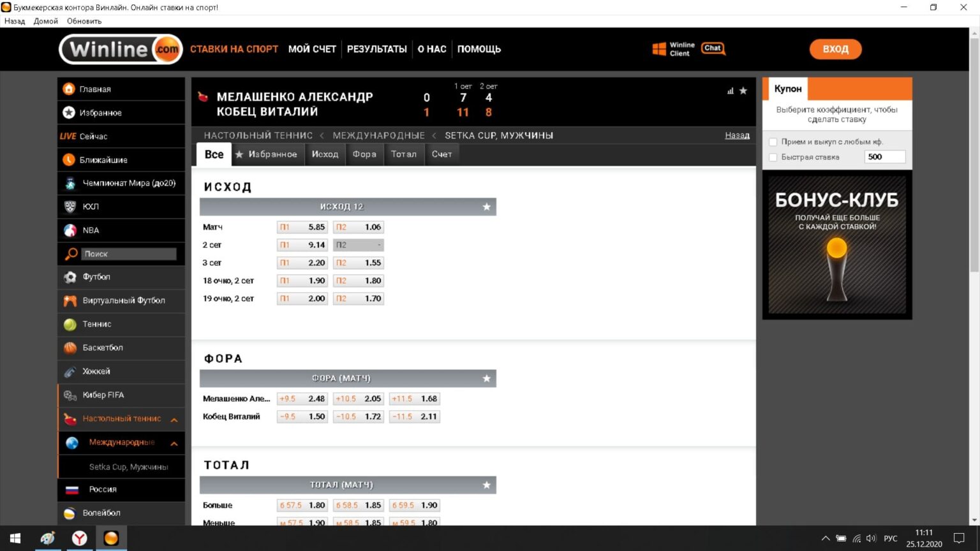Switch to the Исход tab

tap(325, 154)
